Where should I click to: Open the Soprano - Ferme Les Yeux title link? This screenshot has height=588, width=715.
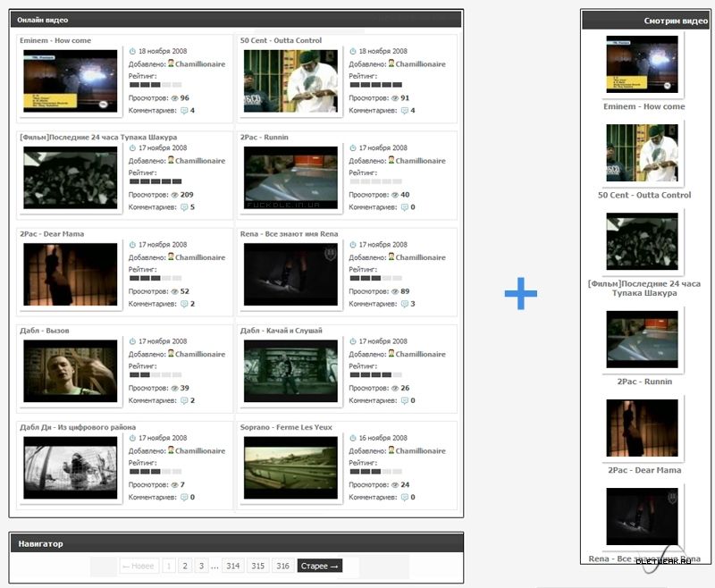pos(286,427)
